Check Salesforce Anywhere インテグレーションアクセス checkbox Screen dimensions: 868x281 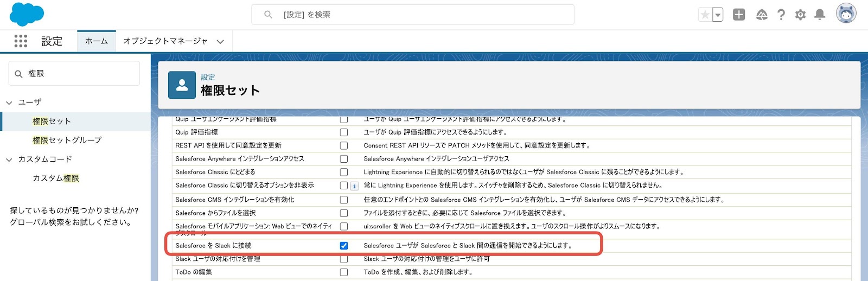(x=344, y=159)
